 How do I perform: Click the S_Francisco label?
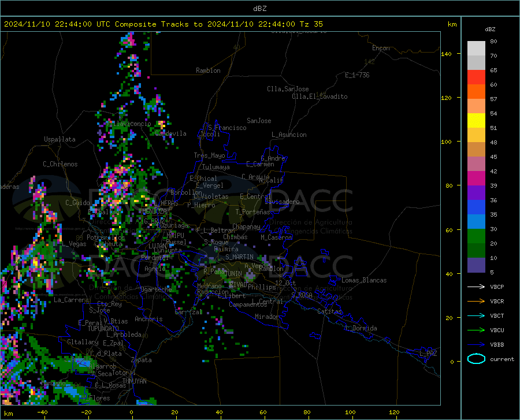[227, 128]
